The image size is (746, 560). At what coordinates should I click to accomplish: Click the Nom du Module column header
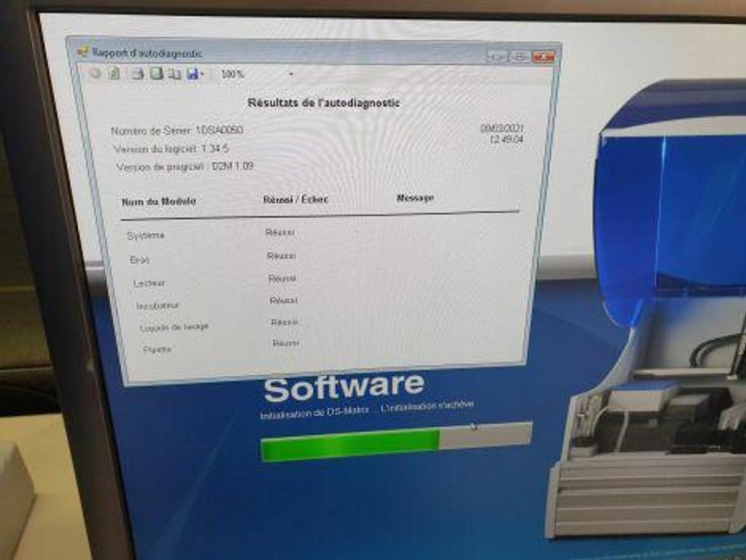pos(158,202)
